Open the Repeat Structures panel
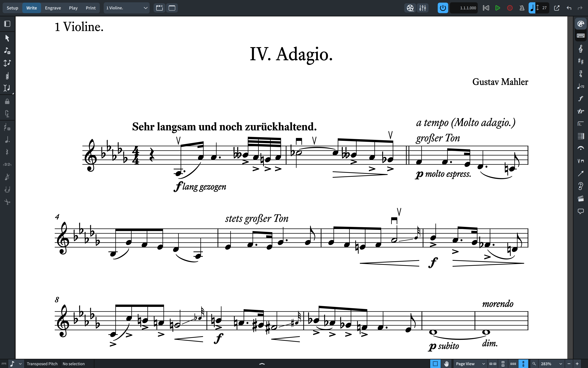Screen dimensions: 588x368 click(x=581, y=124)
